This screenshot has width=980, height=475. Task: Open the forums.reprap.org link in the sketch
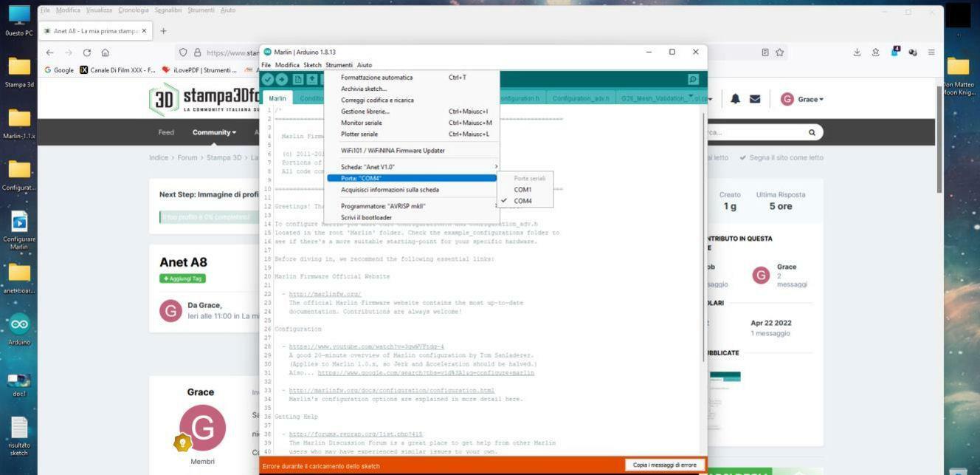pyautogui.click(x=356, y=434)
